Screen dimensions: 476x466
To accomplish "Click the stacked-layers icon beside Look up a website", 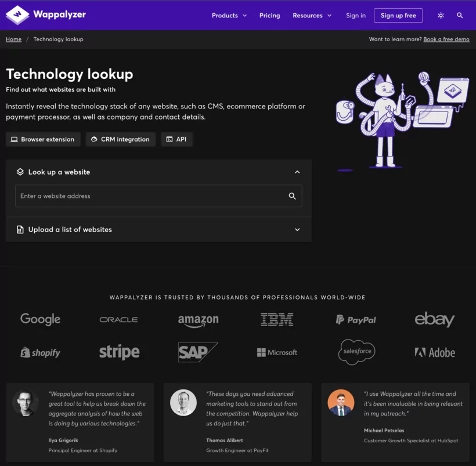I will tap(20, 172).
